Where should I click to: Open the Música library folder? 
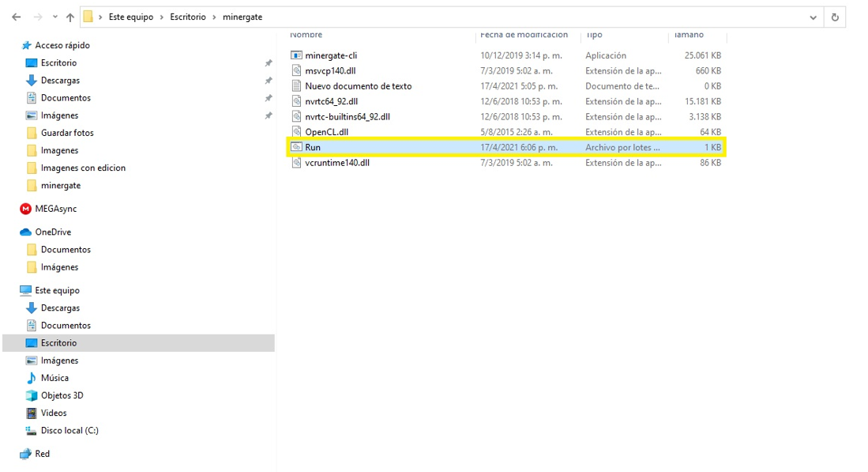point(54,378)
